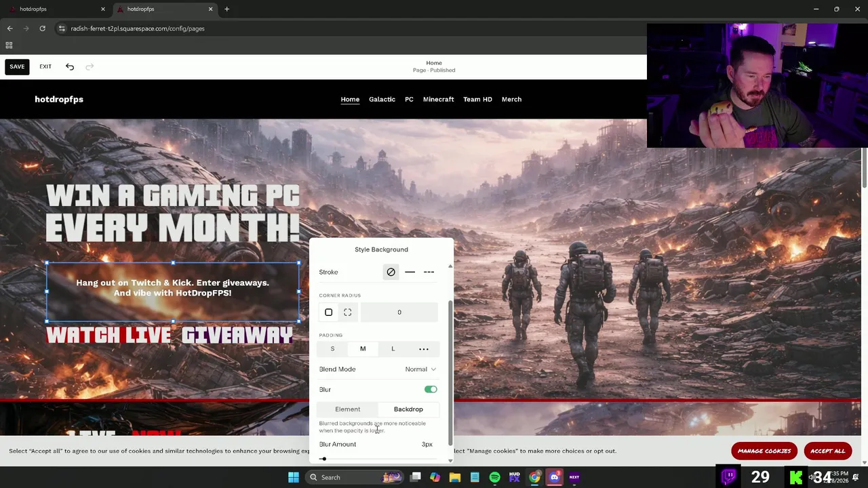Click 'Page · Published' status text
Image resolution: width=868 pixels, height=488 pixels.
point(434,70)
